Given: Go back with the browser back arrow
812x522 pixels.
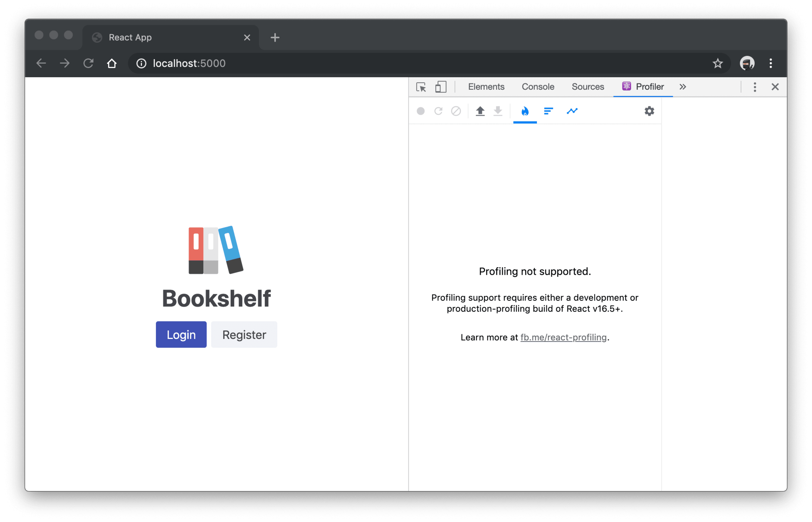Looking at the screenshot, I should tap(41, 63).
